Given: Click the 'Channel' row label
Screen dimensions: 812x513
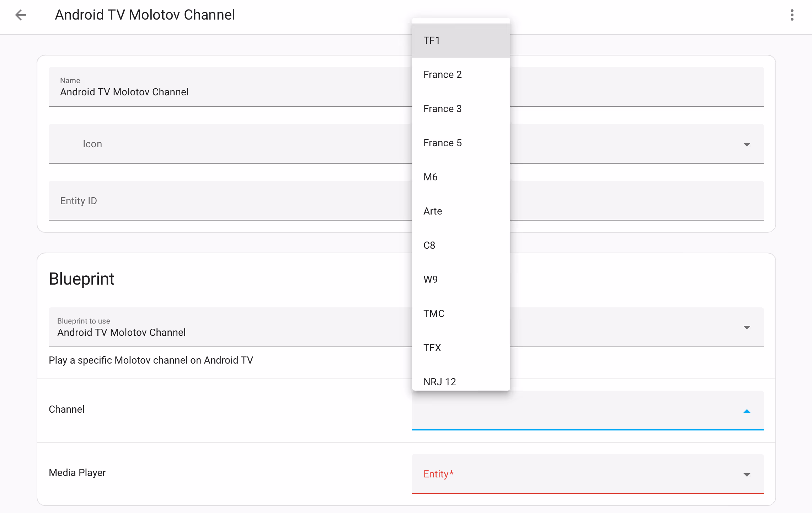Looking at the screenshot, I should click(66, 409).
